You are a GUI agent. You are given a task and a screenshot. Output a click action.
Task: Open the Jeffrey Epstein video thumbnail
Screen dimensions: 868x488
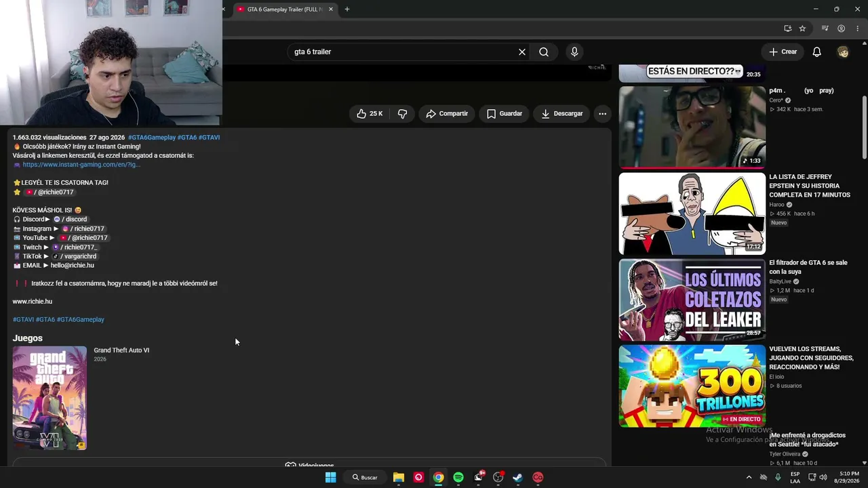point(692,213)
